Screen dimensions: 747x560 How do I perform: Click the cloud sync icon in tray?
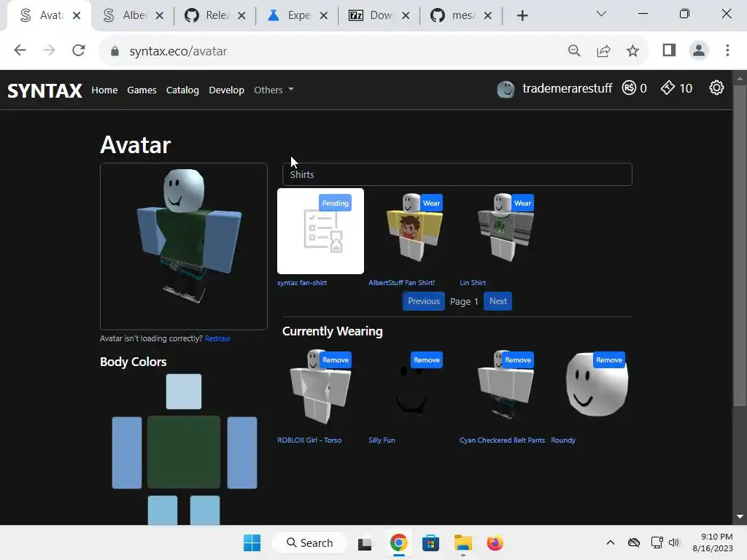tap(634, 542)
